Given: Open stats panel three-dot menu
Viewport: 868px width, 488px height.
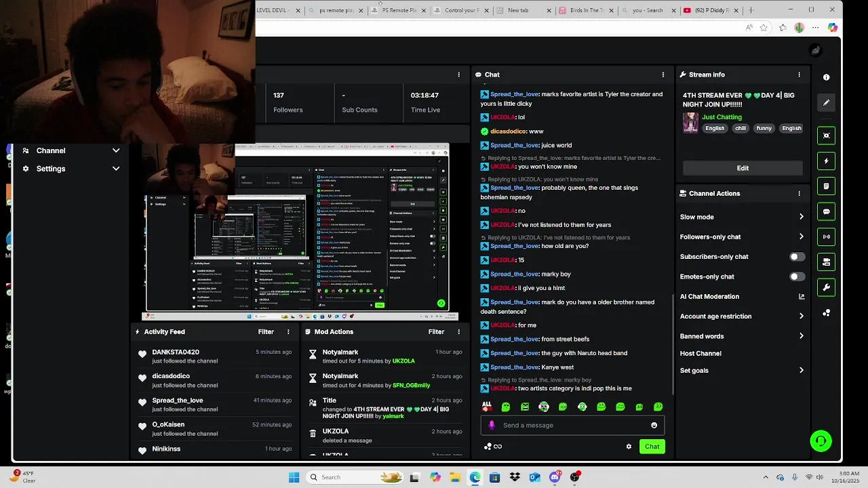Looking at the screenshot, I should [459, 75].
